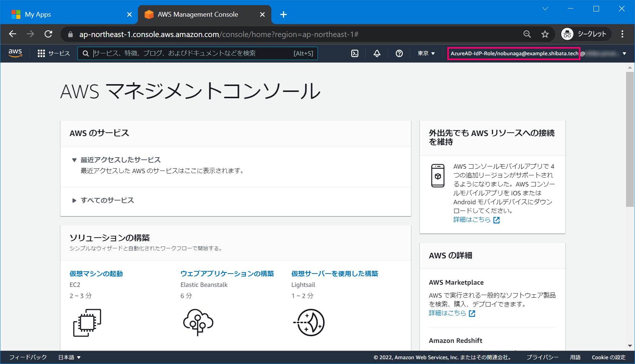This screenshot has width=635, height=364.
Task: Click the EC2 label text
Action: coord(75,285)
